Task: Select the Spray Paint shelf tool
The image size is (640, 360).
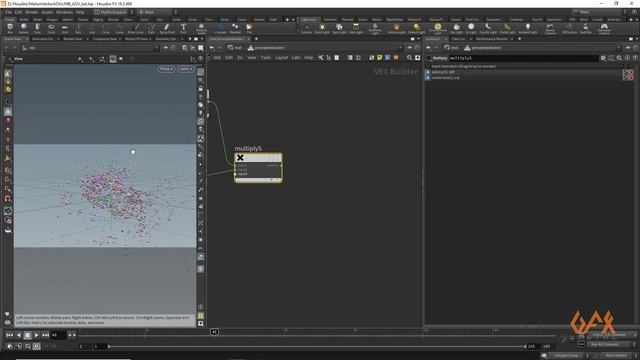Action: point(167,28)
